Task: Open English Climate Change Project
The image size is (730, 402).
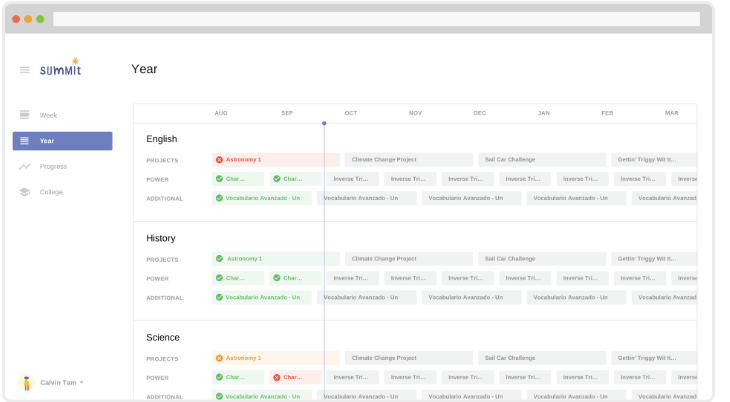Action: (x=409, y=159)
